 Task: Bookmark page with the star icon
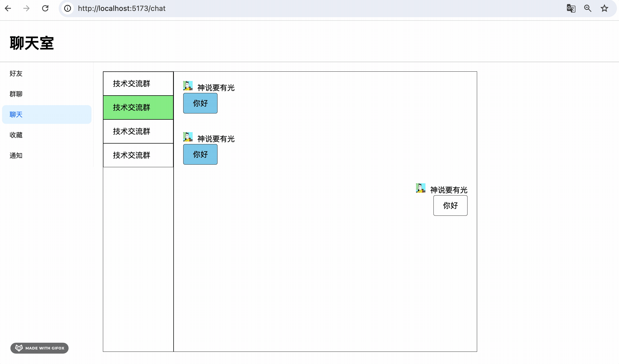click(x=604, y=8)
